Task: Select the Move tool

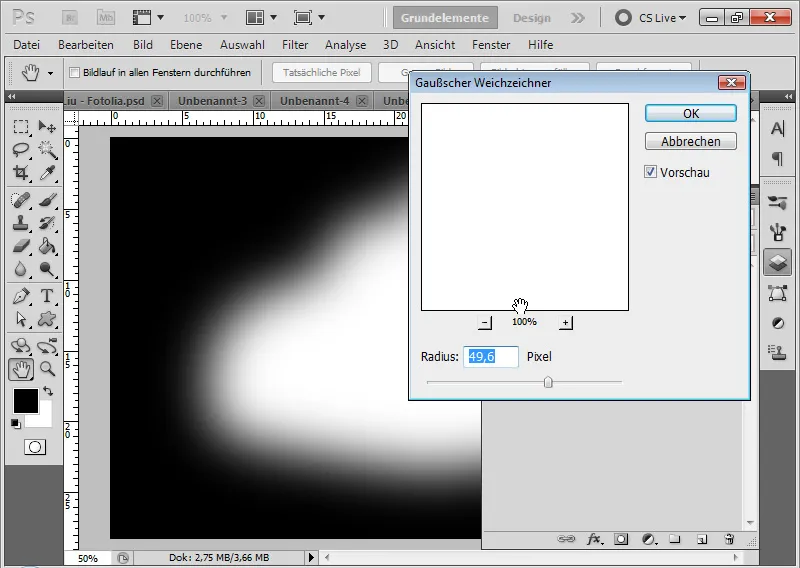Action: pyautogui.click(x=47, y=127)
